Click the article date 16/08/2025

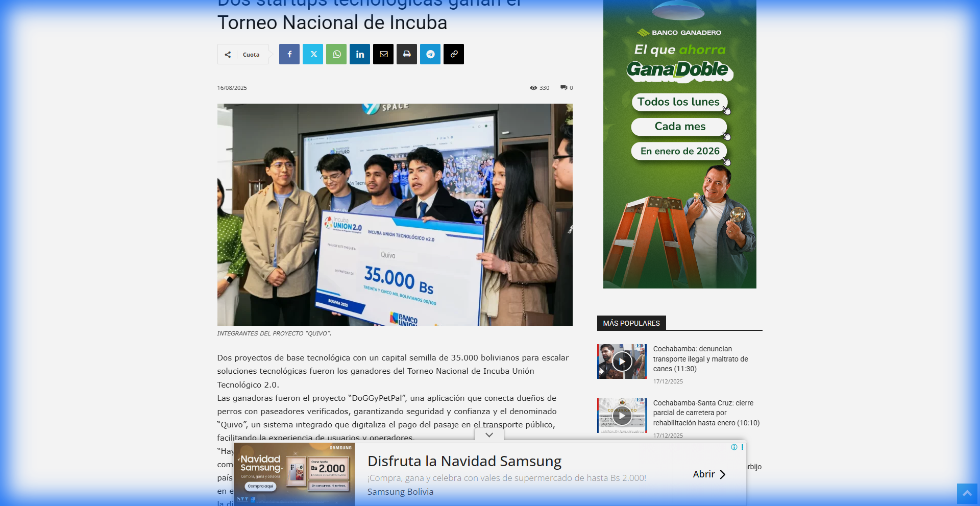(232, 88)
